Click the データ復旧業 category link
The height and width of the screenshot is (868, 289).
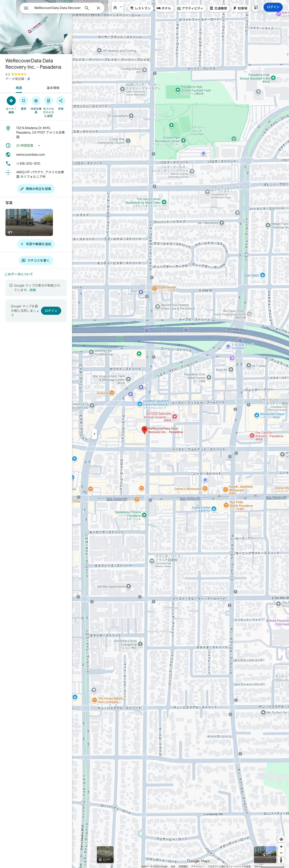click(15, 79)
